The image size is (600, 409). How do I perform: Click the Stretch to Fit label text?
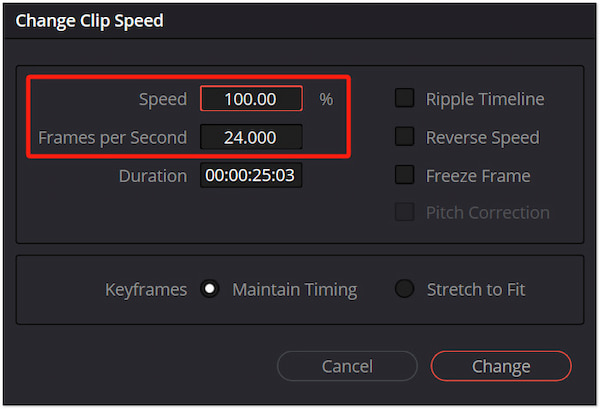click(476, 290)
